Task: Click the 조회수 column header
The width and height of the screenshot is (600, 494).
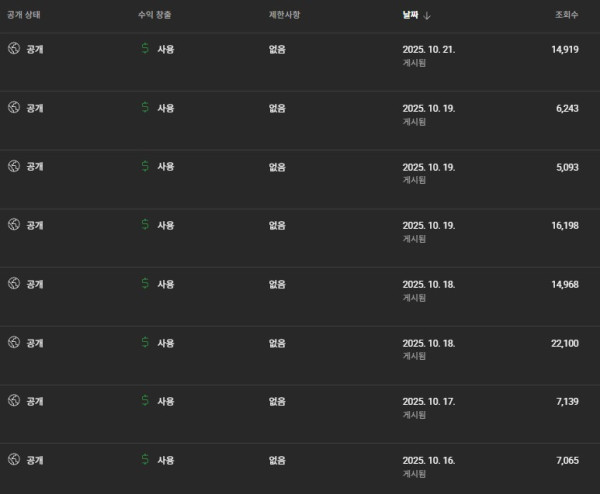Action: click(566, 16)
